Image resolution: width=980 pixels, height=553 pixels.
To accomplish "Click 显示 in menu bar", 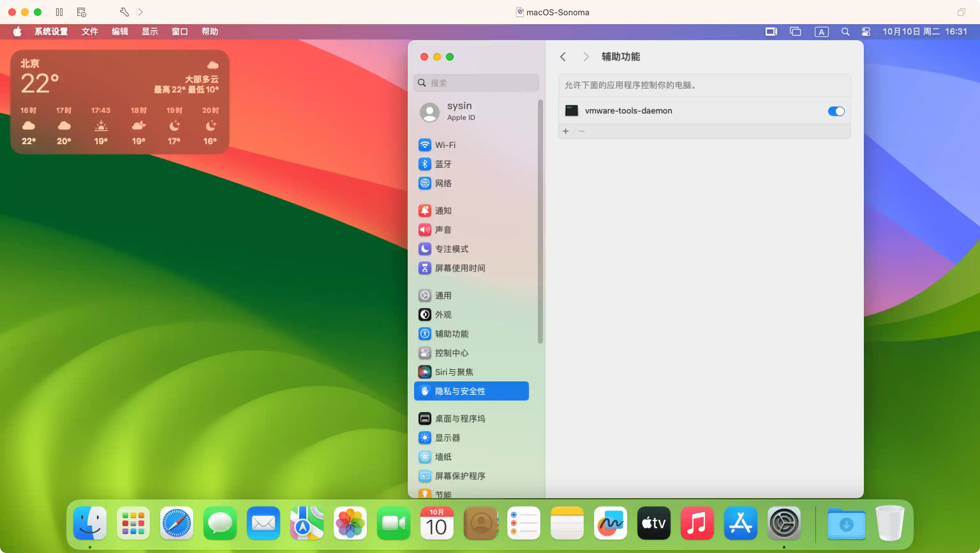I will (149, 32).
